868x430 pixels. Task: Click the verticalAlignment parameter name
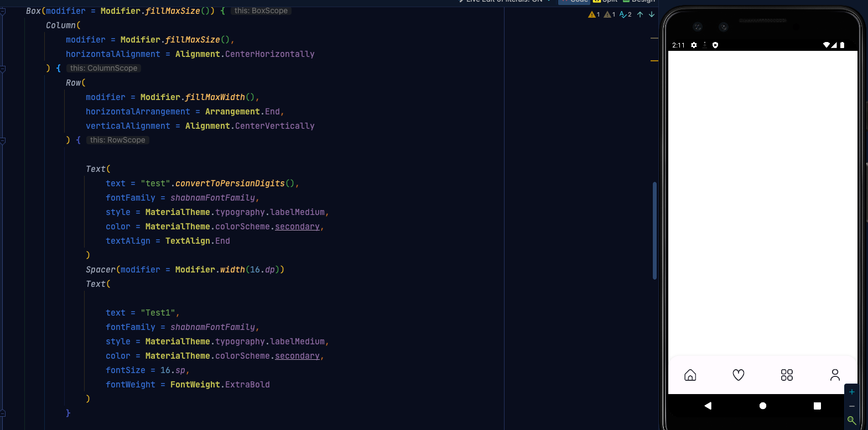[x=128, y=126]
